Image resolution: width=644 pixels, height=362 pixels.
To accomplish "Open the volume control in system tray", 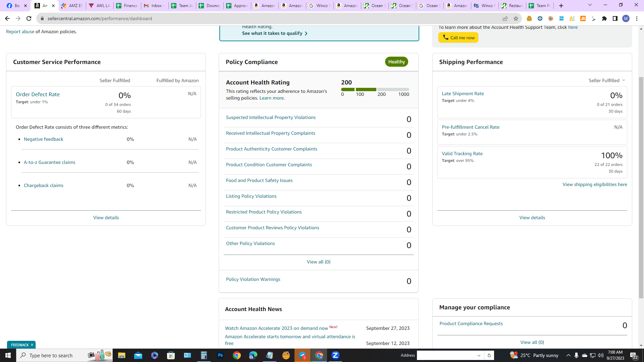I will coord(601,355).
